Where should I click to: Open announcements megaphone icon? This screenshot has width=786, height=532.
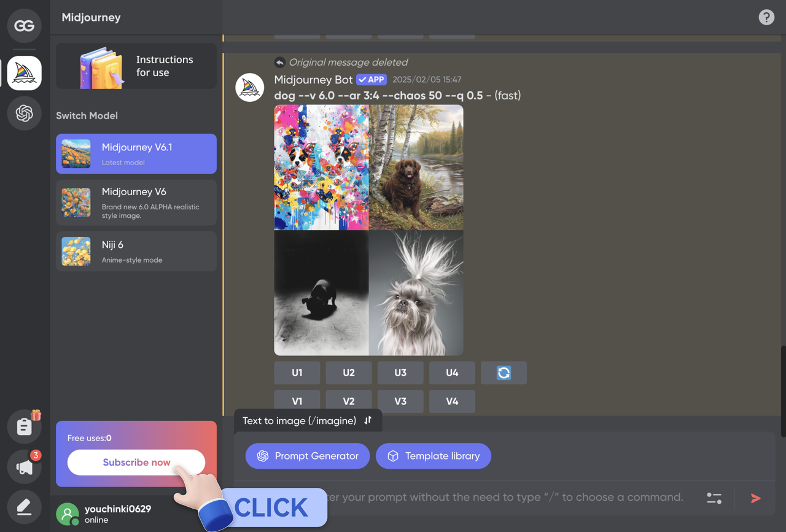25,466
